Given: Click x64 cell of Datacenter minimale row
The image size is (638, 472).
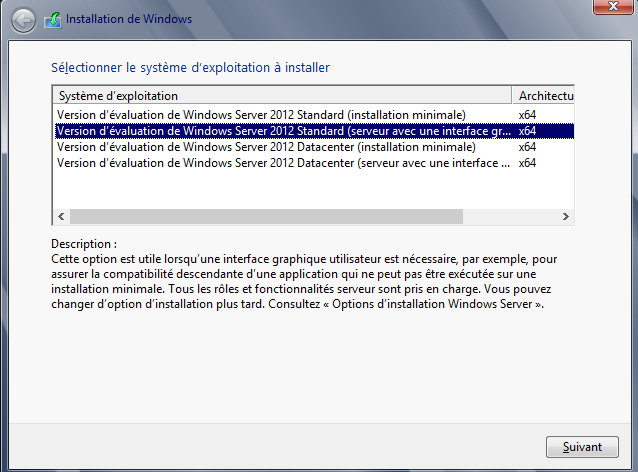Looking at the screenshot, I should tap(527, 147).
